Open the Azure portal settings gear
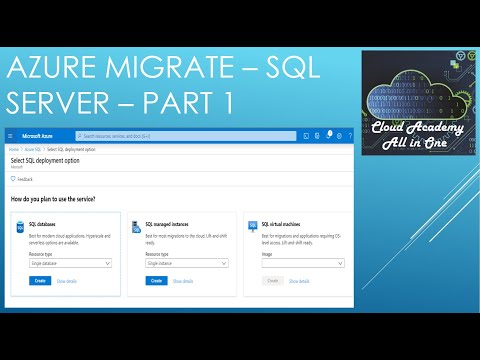The width and height of the screenshot is (480, 360). pos(339,136)
